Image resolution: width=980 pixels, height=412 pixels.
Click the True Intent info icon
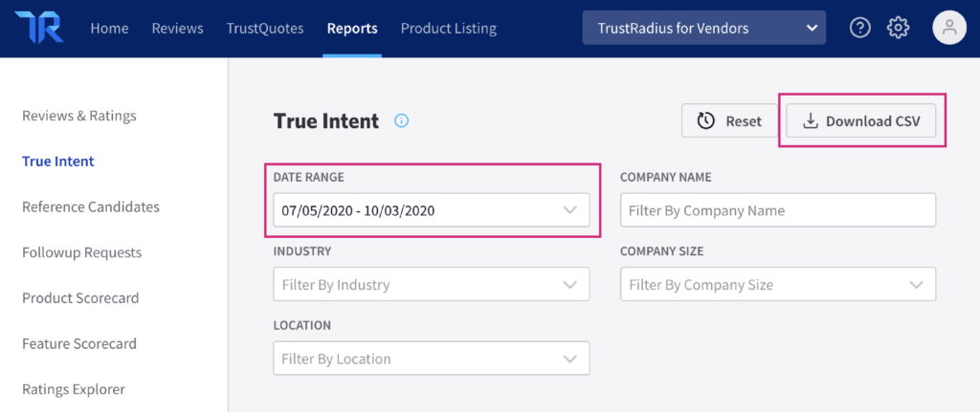click(x=401, y=121)
